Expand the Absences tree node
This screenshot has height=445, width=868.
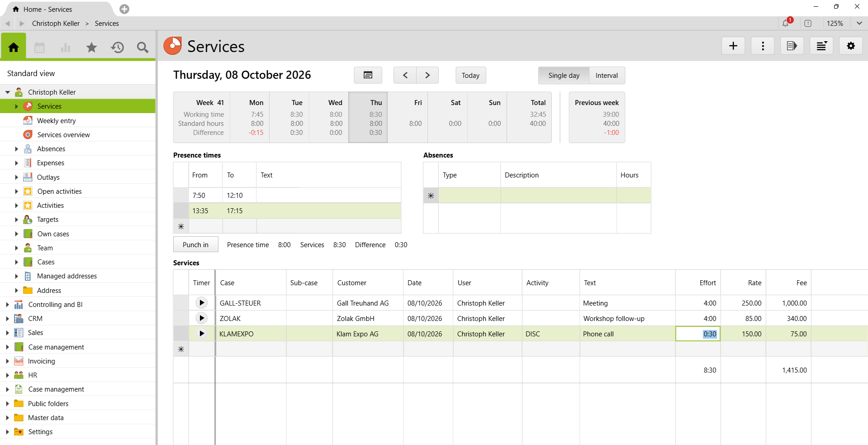(x=16, y=149)
